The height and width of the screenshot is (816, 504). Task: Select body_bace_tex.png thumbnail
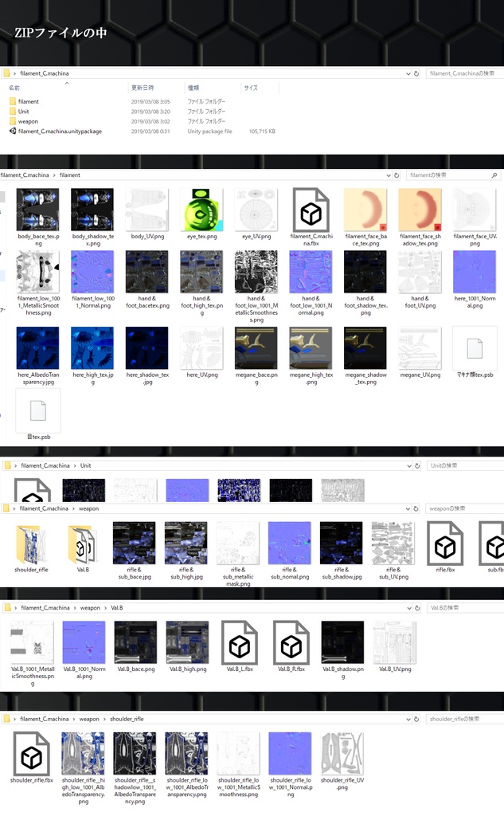(x=38, y=217)
